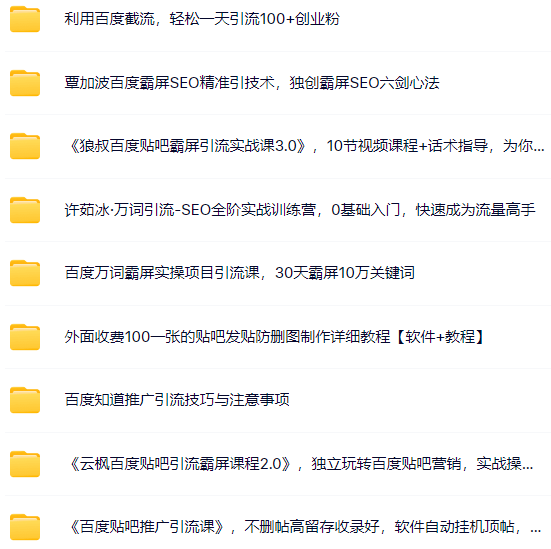Image resolution: width=551 pixels, height=549 pixels.
Task: Click the 云枫百度贴吧引流霸屏课程2.0 folder icon
Action: [x=25, y=464]
